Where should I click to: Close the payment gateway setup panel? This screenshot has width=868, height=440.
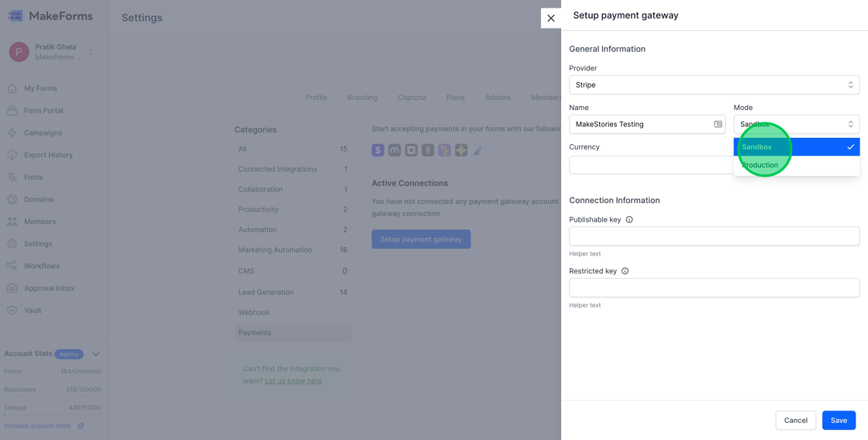pos(551,18)
